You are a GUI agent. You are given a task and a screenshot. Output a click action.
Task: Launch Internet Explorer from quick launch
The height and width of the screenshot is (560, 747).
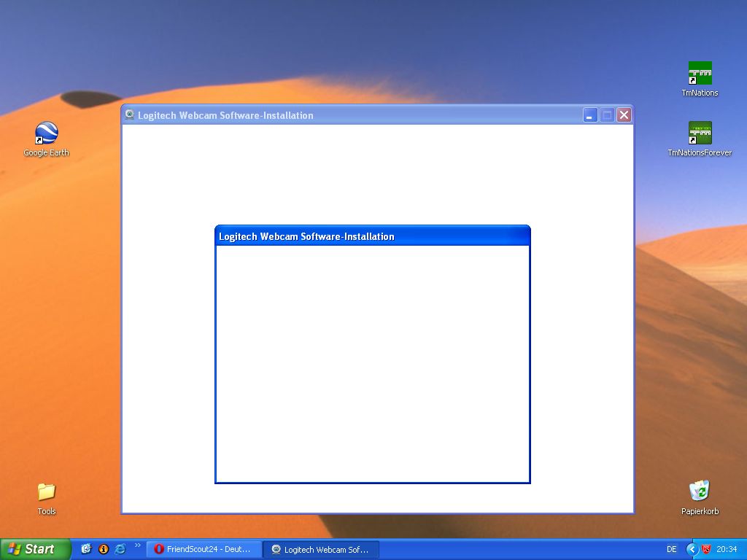tap(120, 549)
